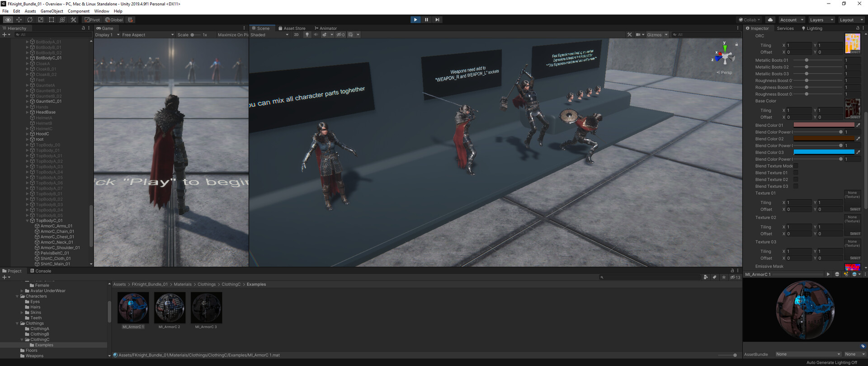Viewport: 868px width, 366px height.
Task: Switch to the Lighting tab
Action: 812,28
